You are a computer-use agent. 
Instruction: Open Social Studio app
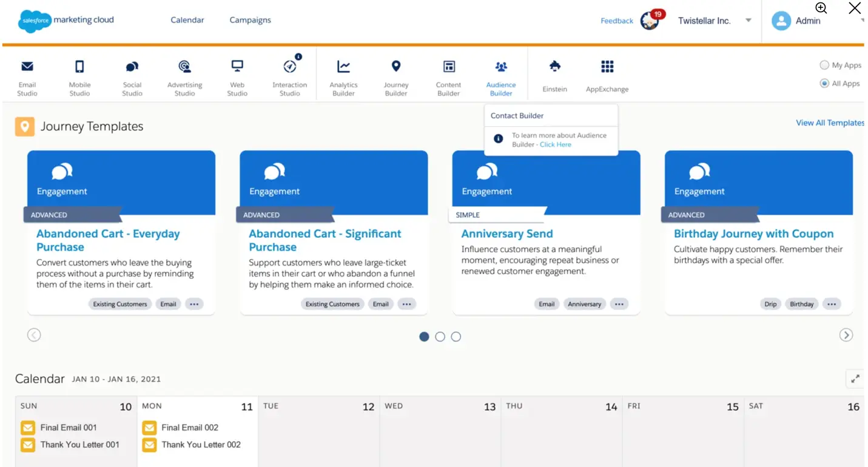132,78
